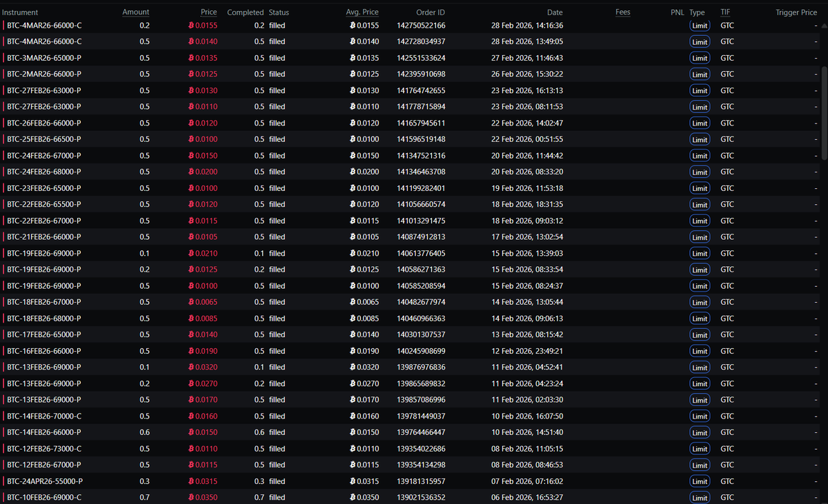Select instrument BTC-22FEB26-65500-P
This screenshot has height=504, width=828.
point(43,204)
